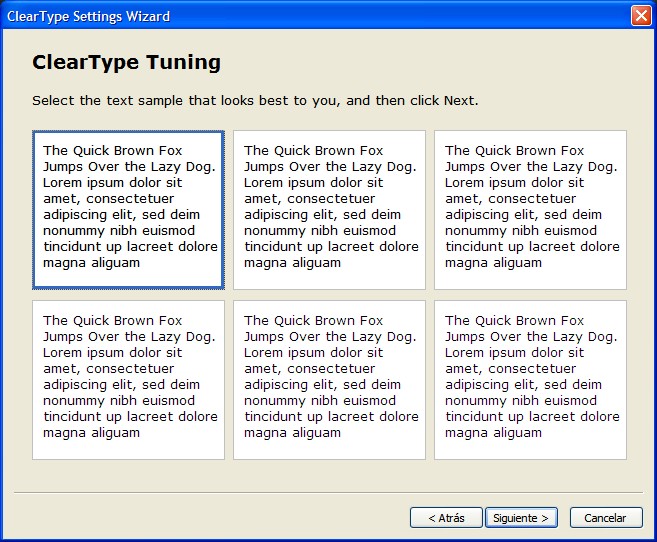Choose the top-middle text sample
The image size is (657, 542).
pos(329,210)
